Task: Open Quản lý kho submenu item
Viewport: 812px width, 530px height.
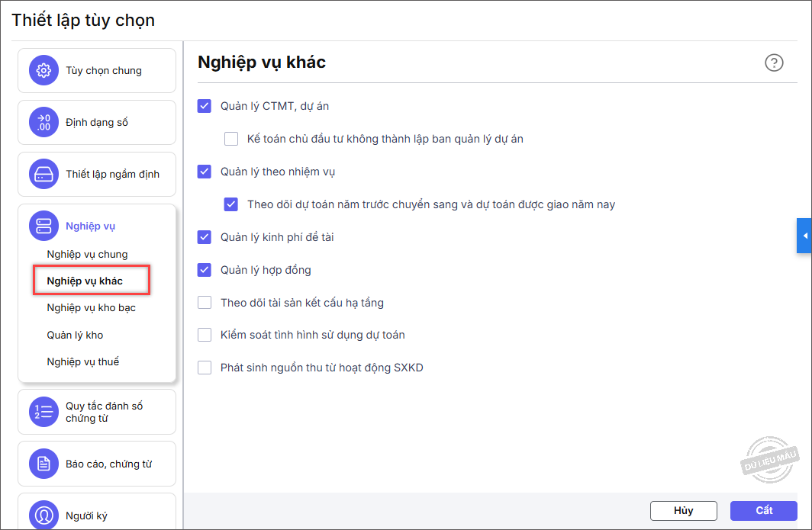Action: tap(75, 335)
